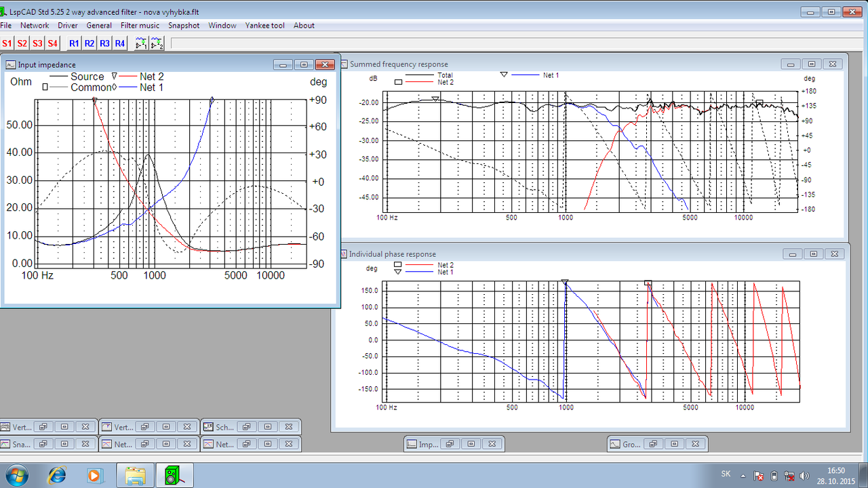This screenshot has width=868, height=488.
Task: Click the R2 toolbar button
Action: tap(90, 43)
